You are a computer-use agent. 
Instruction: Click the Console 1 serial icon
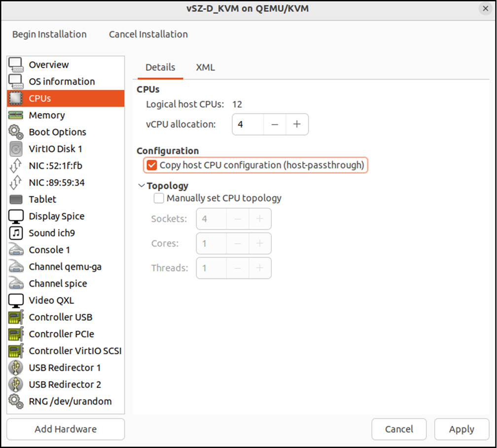coord(16,250)
